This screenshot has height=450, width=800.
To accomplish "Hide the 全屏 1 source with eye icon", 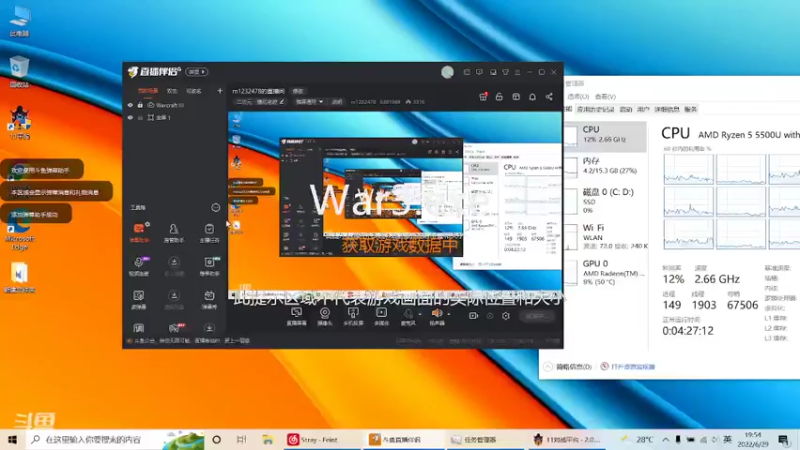I will [130, 117].
